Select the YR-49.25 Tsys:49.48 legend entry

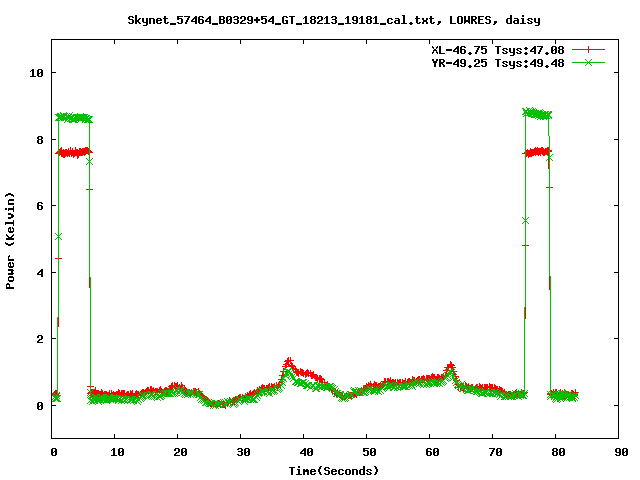point(498,63)
